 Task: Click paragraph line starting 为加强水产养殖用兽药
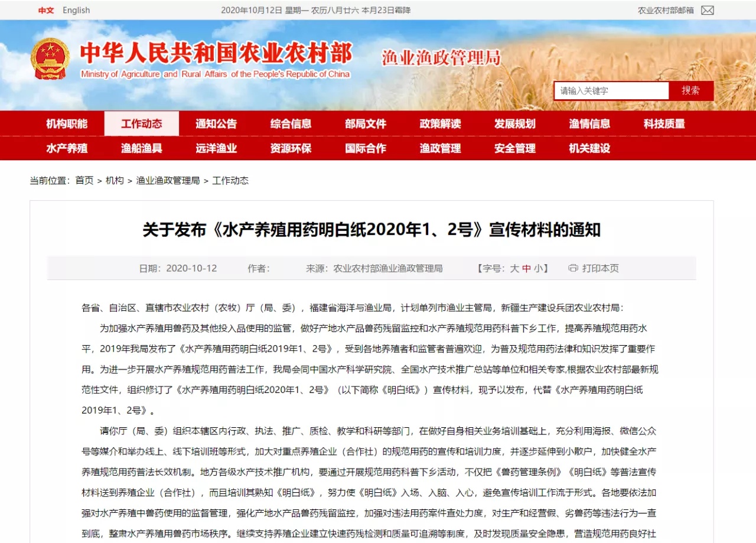click(374, 328)
